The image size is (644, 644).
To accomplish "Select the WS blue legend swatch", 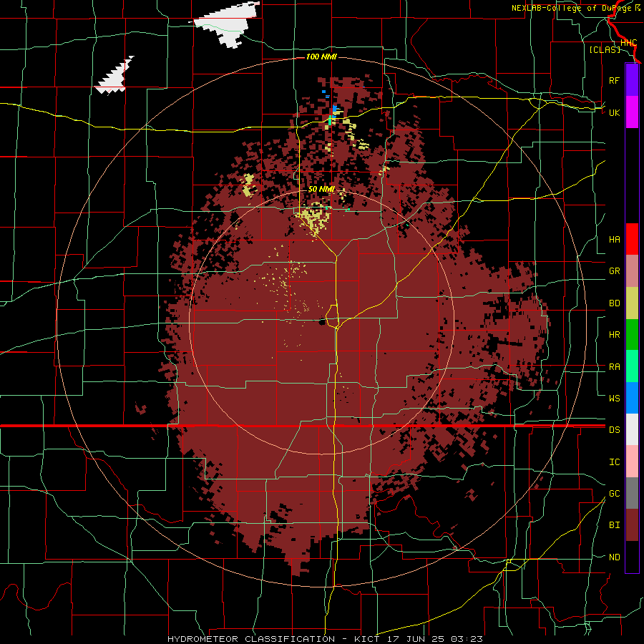I will [632, 398].
